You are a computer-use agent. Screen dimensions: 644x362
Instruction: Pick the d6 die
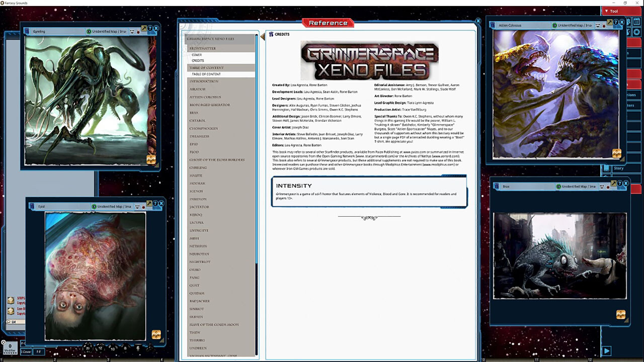coord(138,347)
